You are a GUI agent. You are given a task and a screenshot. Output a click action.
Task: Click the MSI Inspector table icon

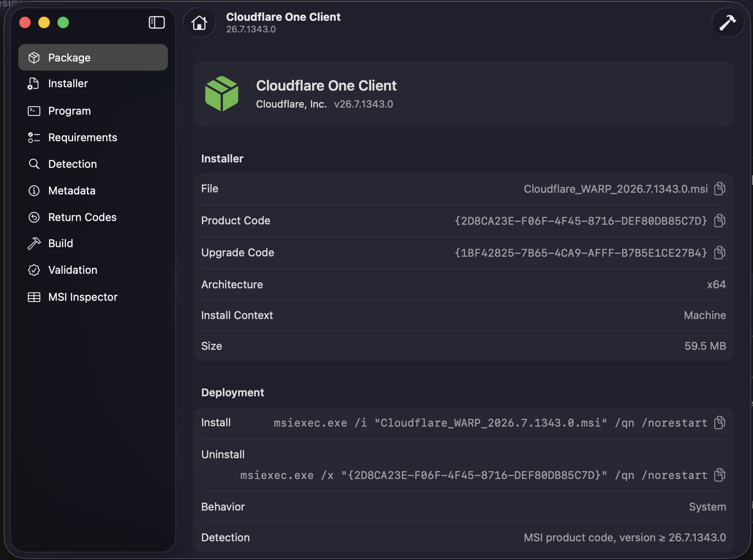(34, 297)
